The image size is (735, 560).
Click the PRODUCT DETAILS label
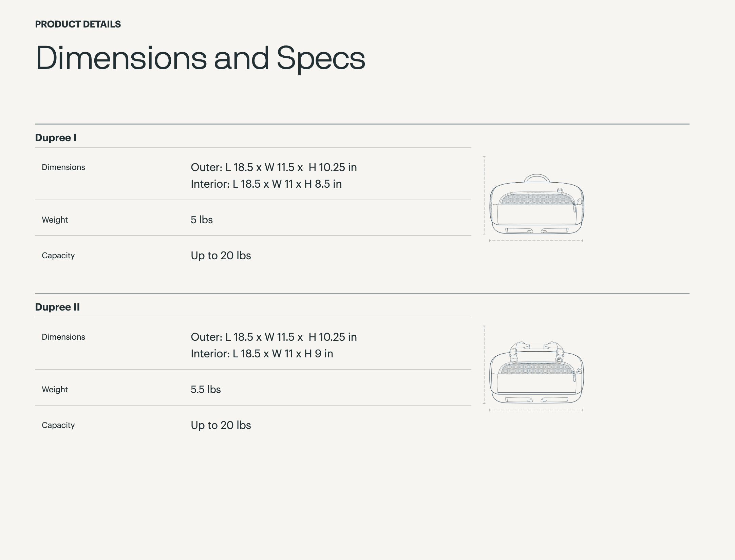pos(78,24)
